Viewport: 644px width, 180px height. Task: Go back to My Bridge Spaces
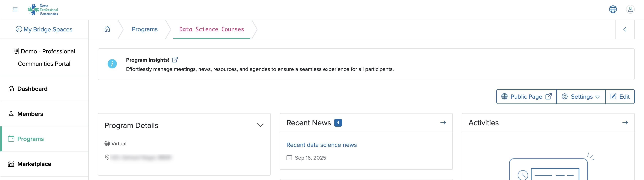pos(44,29)
